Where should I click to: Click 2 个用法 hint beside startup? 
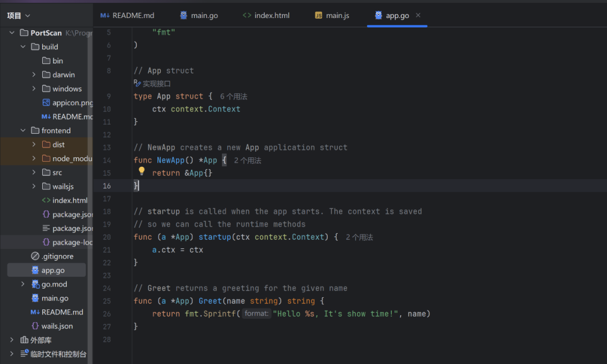[x=359, y=237]
